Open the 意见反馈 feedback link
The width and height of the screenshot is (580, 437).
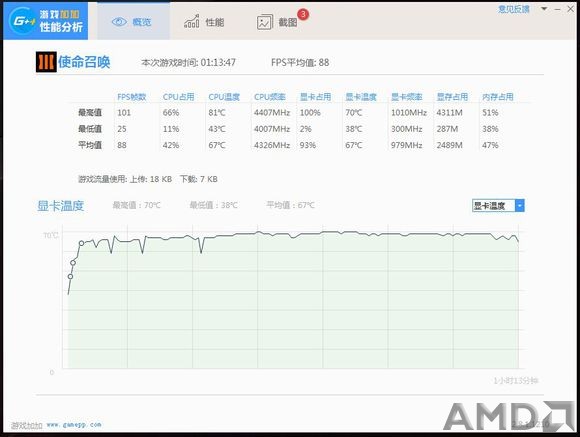point(514,9)
